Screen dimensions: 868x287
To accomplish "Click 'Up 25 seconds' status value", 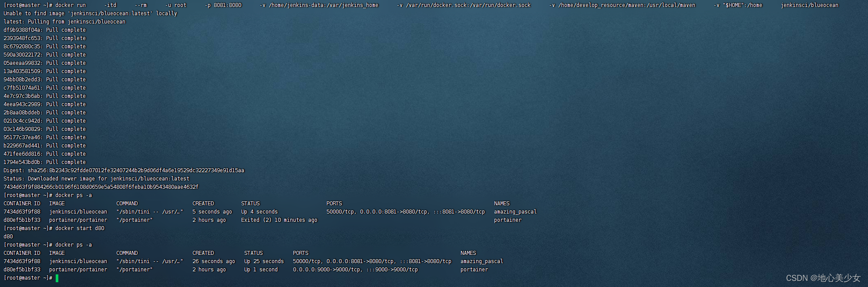I will [x=264, y=261].
